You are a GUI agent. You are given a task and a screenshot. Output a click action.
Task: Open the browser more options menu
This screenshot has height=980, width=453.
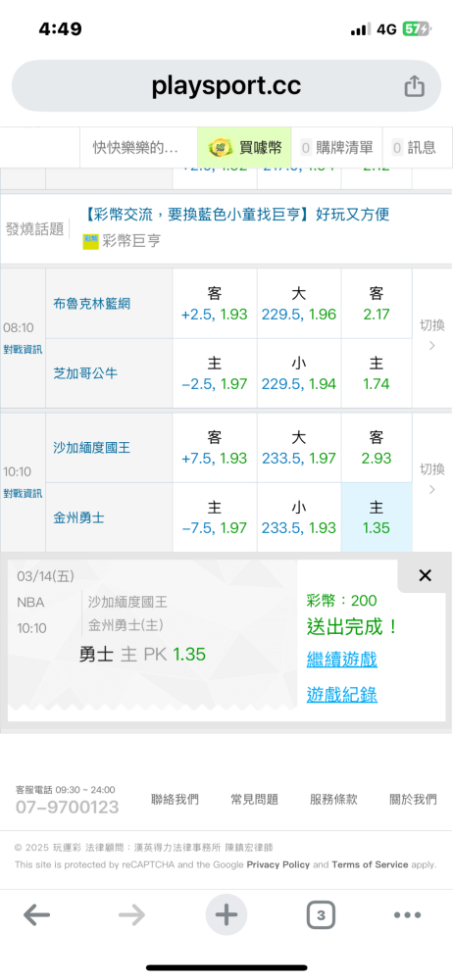[x=407, y=915]
